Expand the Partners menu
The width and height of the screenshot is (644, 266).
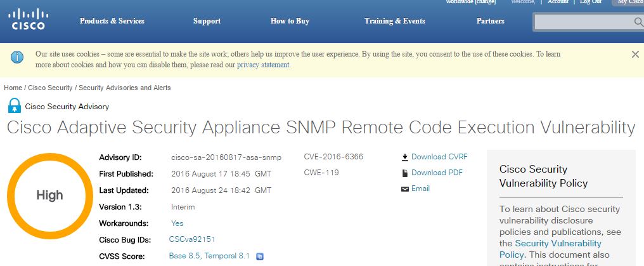coord(490,21)
